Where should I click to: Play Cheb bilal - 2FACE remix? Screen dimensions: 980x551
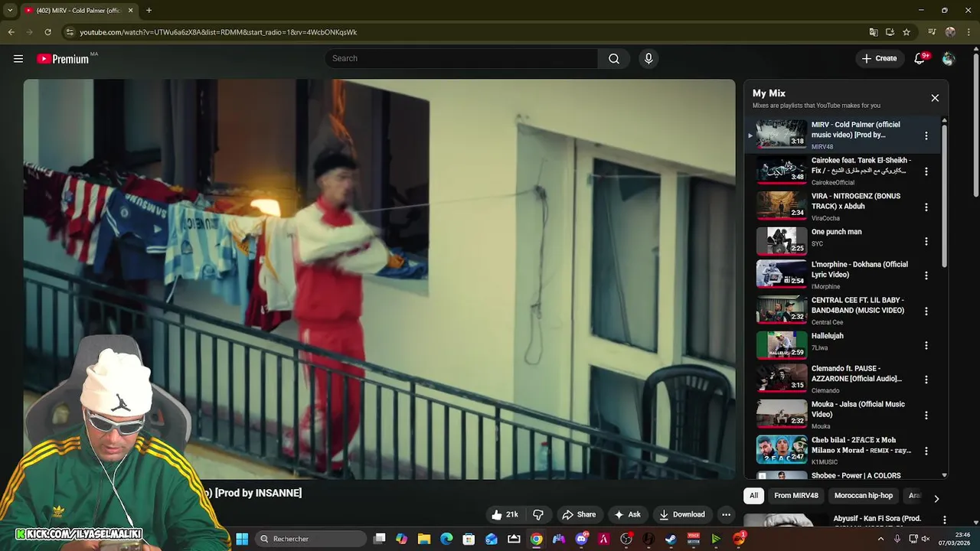(x=841, y=450)
